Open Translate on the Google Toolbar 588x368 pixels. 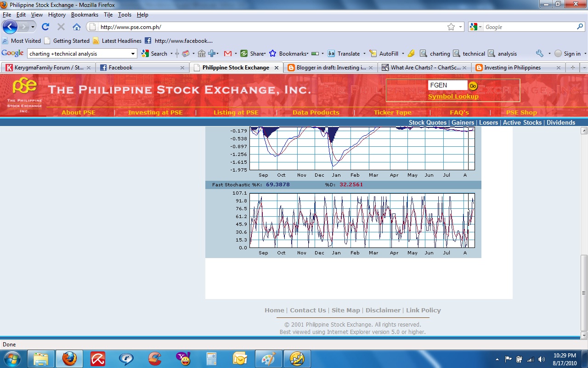tap(348, 53)
